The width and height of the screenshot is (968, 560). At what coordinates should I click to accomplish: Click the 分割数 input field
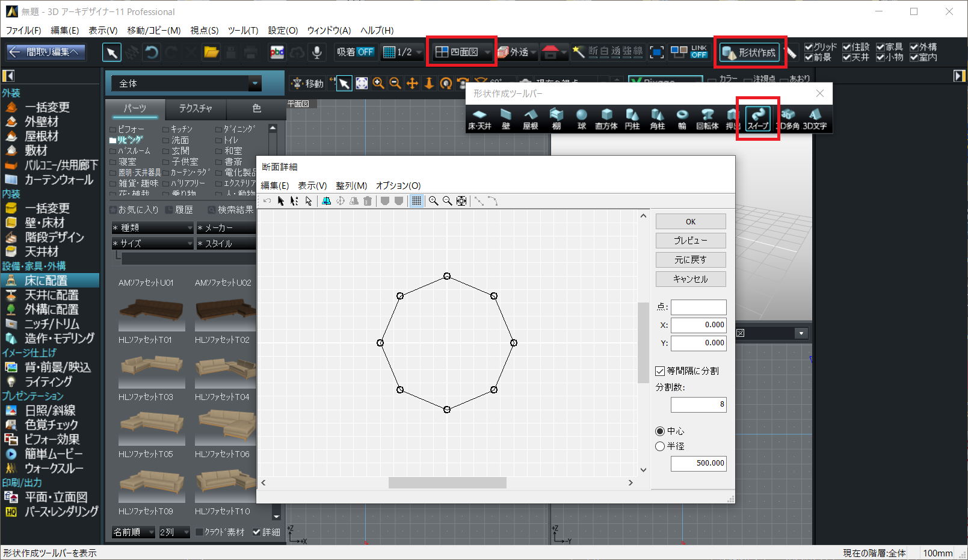coord(698,404)
